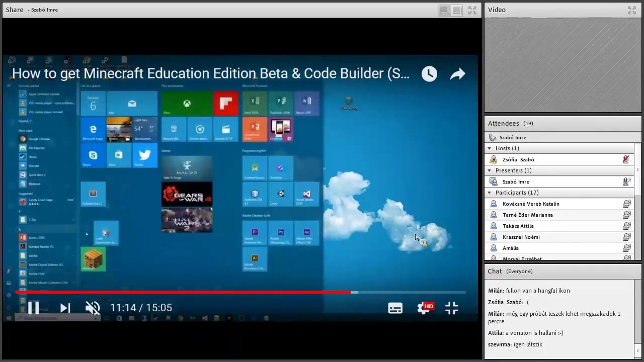Screen dimensions: 644x362
Task: Maximize the Video pod
Action: [x=632, y=10]
